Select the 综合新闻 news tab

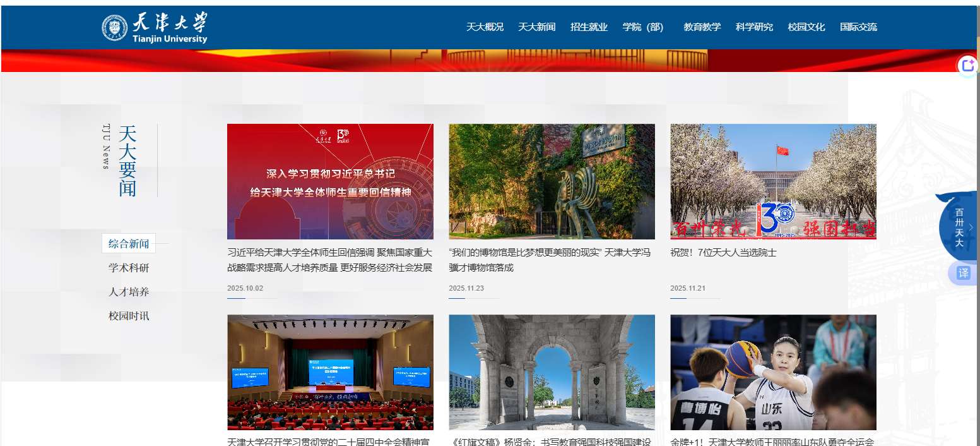pyautogui.click(x=129, y=244)
